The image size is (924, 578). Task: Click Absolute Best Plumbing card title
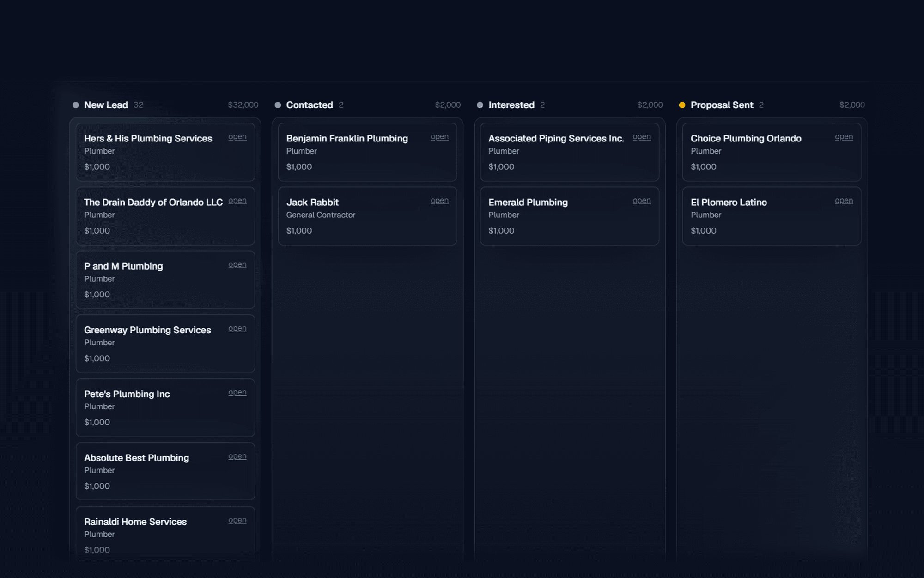tap(136, 457)
